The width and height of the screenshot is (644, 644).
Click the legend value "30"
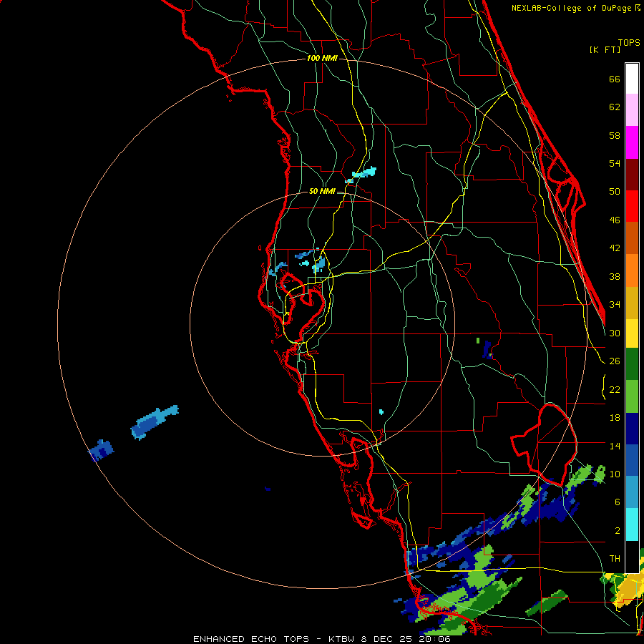(615, 333)
